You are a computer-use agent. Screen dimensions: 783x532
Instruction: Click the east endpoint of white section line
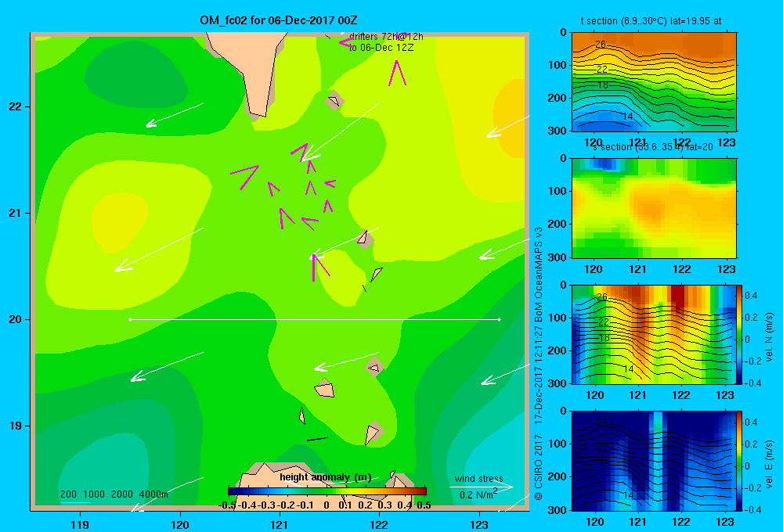[500, 319]
